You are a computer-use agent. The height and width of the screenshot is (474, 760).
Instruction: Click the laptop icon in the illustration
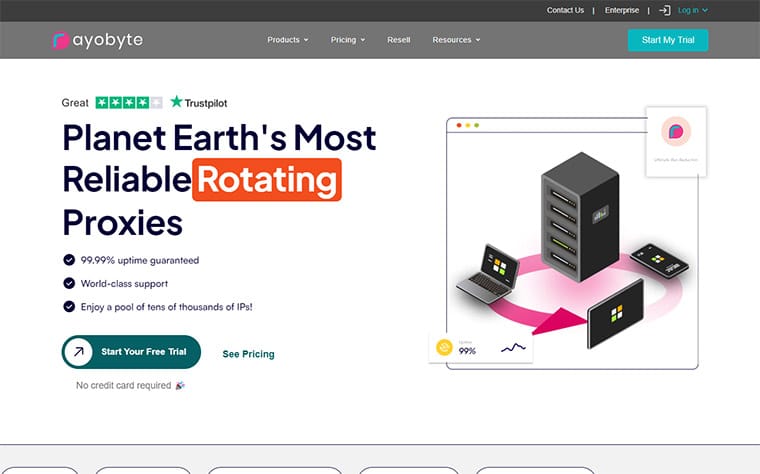tap(487, 273)
